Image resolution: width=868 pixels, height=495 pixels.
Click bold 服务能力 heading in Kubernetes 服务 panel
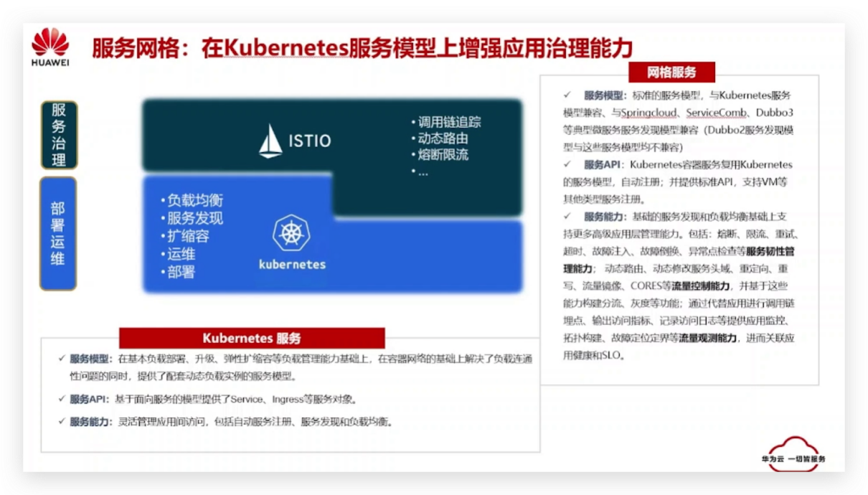tap(90, 422)
